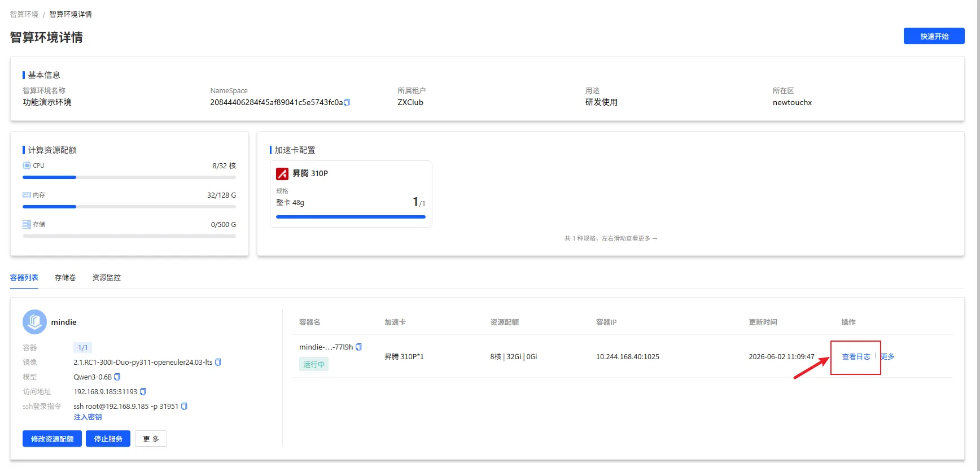Go back to 智算环境 breadcrumb
The height and width of the screenshot is (471, 980).
click(24, 14)
